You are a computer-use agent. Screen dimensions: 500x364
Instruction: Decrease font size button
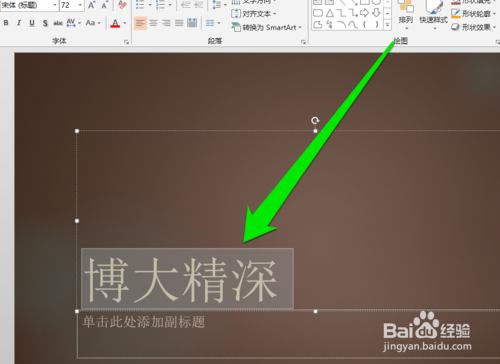coord(104,5)
